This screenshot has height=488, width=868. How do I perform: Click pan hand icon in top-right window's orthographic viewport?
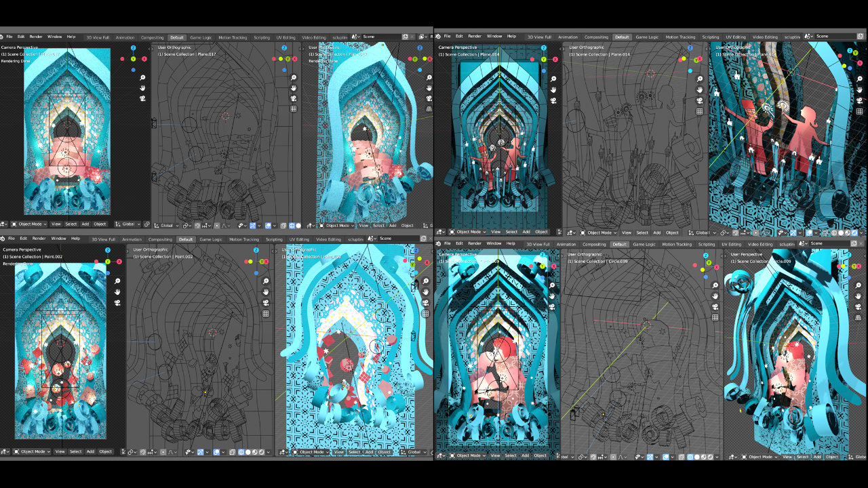click(x=700, y=89)
